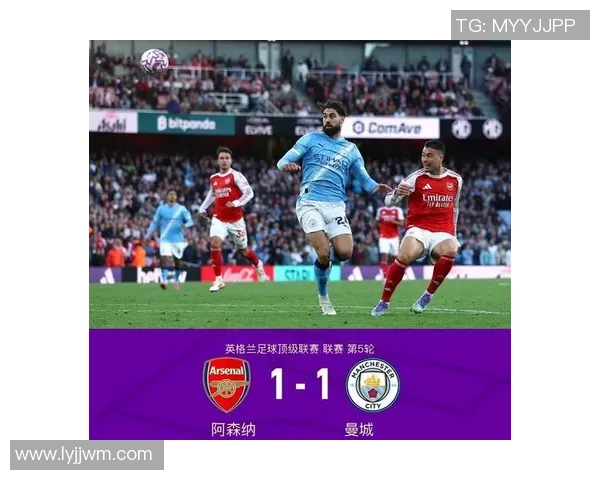Click the Coca-Cola pitchside board
Screen dimensions: 600x480
click(237, 274)
